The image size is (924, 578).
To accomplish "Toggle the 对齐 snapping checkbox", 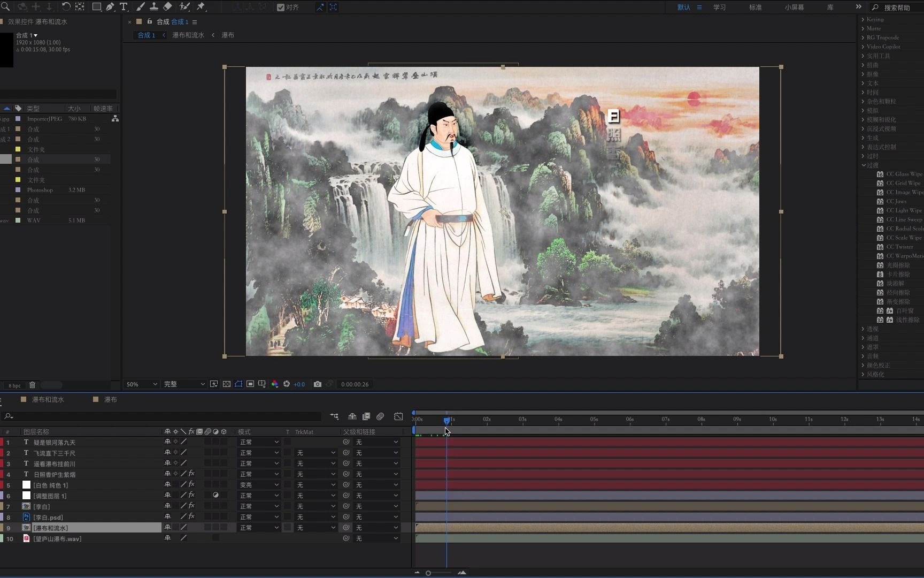I will 281,7.
